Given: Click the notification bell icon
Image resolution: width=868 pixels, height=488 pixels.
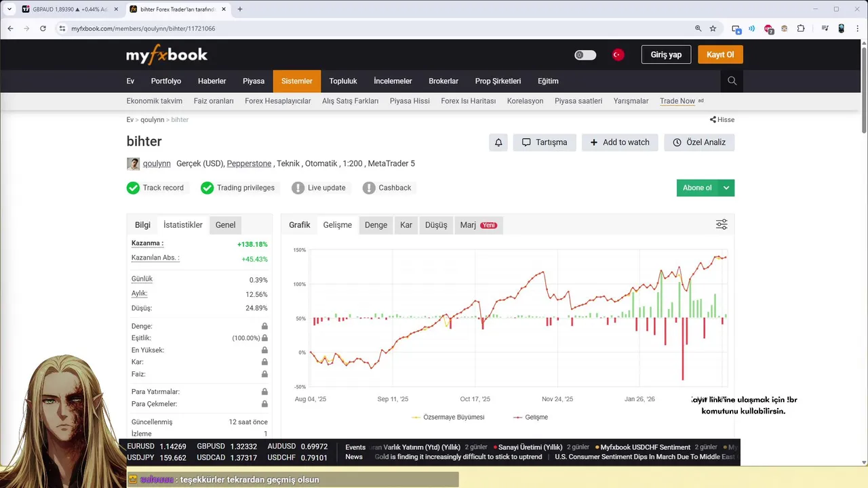Looking at the screenshot, I should coord(498,142).
